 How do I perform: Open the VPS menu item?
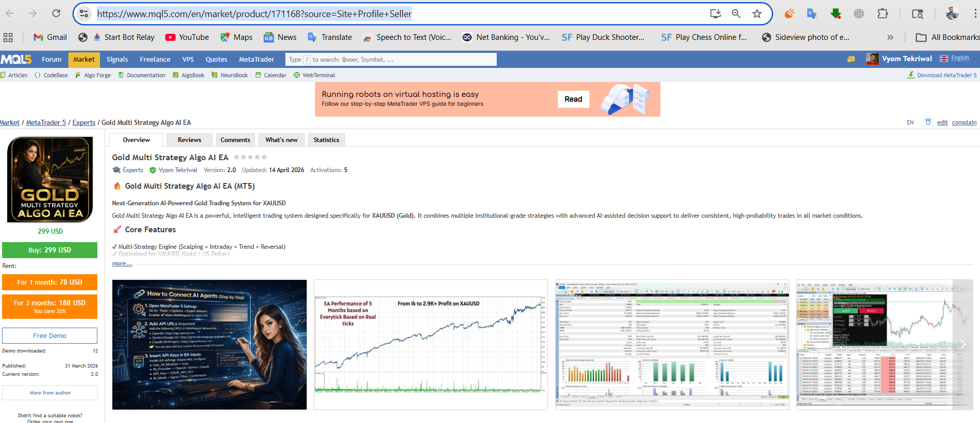[188, 60]
